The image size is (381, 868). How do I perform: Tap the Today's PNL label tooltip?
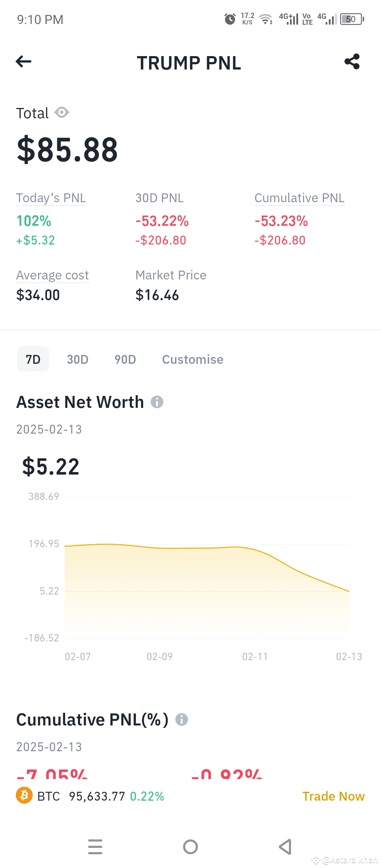51,198
